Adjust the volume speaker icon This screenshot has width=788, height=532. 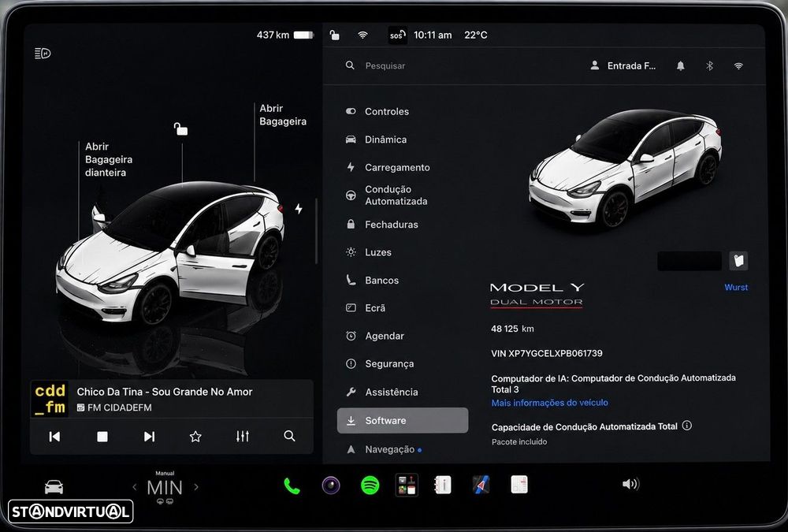[x=630, y=484]
